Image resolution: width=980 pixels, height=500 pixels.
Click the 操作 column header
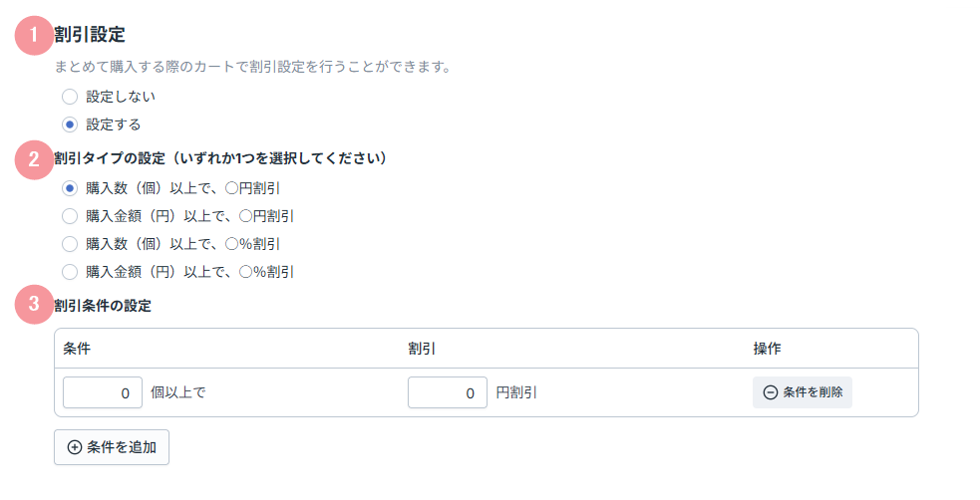pos(767,349)
